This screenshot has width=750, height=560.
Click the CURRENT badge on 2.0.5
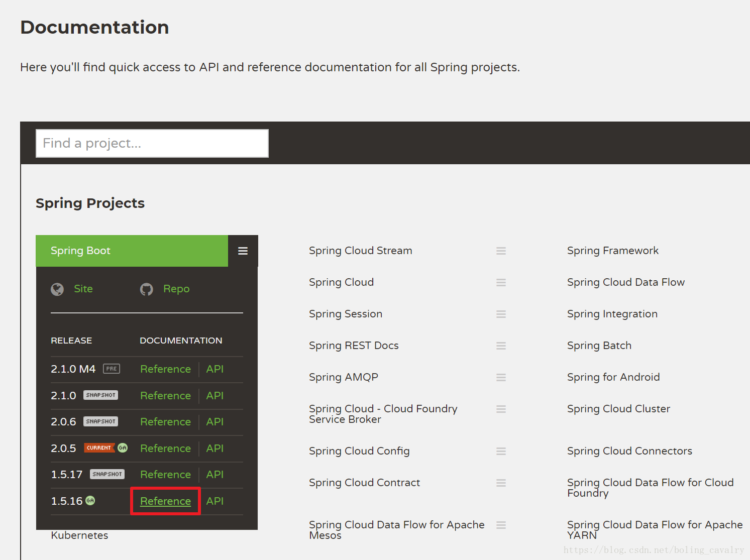pos(99,448)
